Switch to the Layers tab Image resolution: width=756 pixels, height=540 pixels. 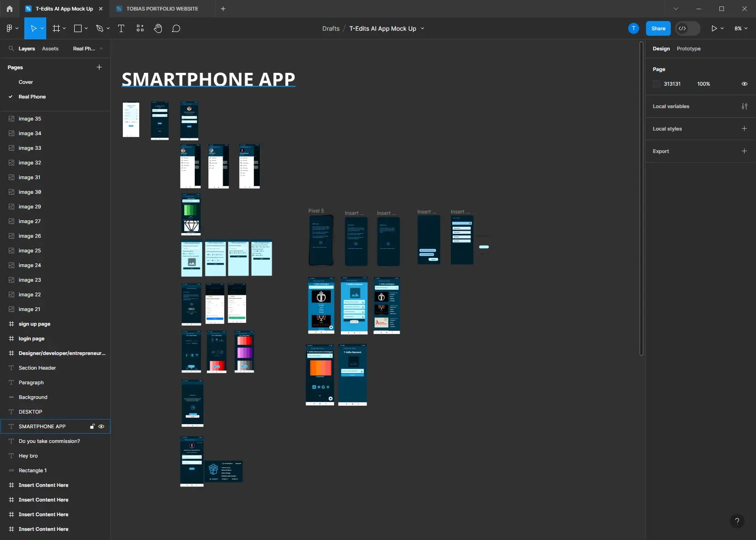27,49
